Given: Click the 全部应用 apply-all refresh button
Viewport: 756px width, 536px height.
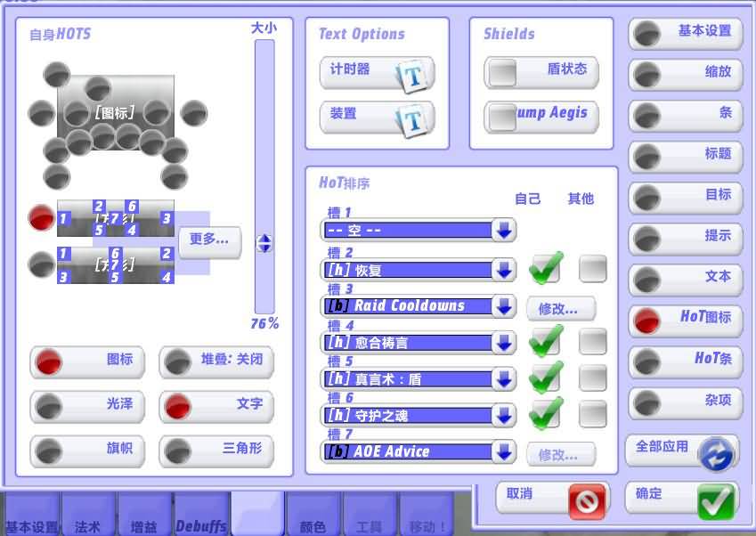Looking at the screenshot, I should coord(682,451).
